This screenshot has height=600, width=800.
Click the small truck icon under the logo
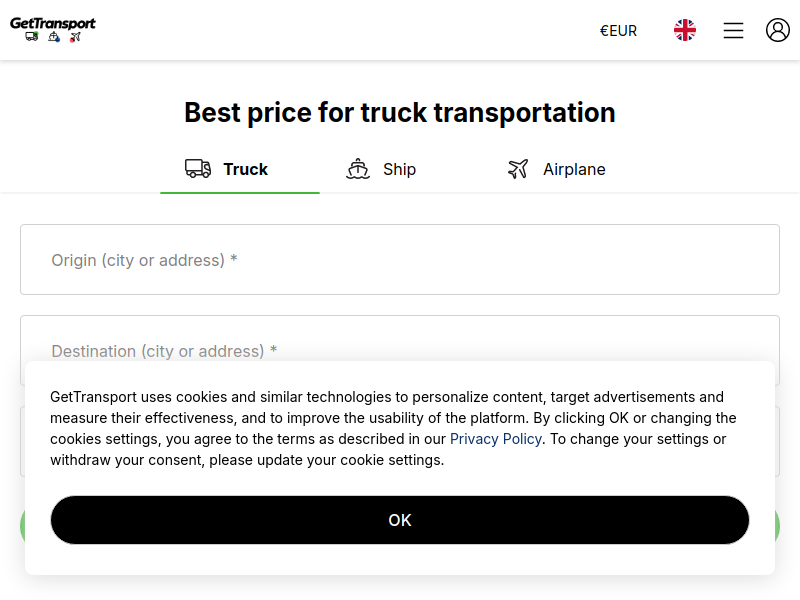tap(32, 37)
